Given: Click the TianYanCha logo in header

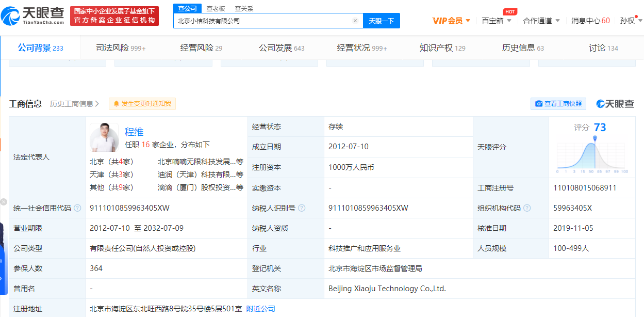Looking at the screenshot, I should (x=33, y=16).
